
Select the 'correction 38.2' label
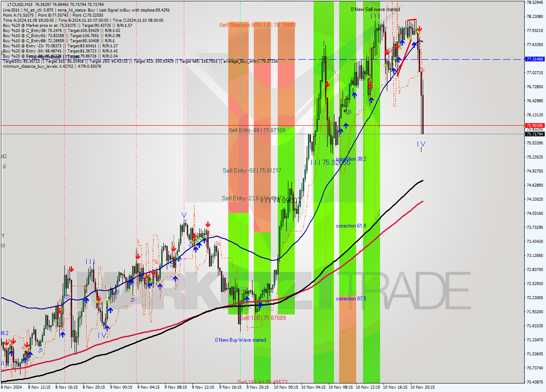point(351,159)
